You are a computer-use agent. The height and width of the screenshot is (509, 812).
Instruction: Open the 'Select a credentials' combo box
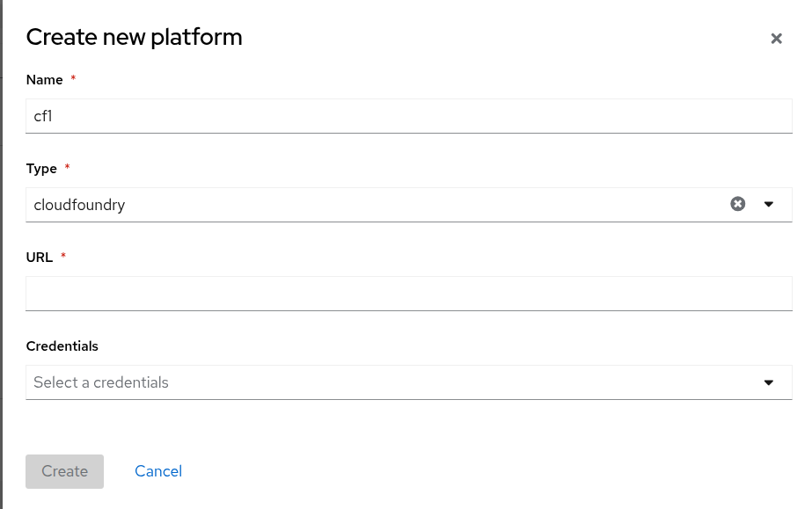(x=387, y=382)
